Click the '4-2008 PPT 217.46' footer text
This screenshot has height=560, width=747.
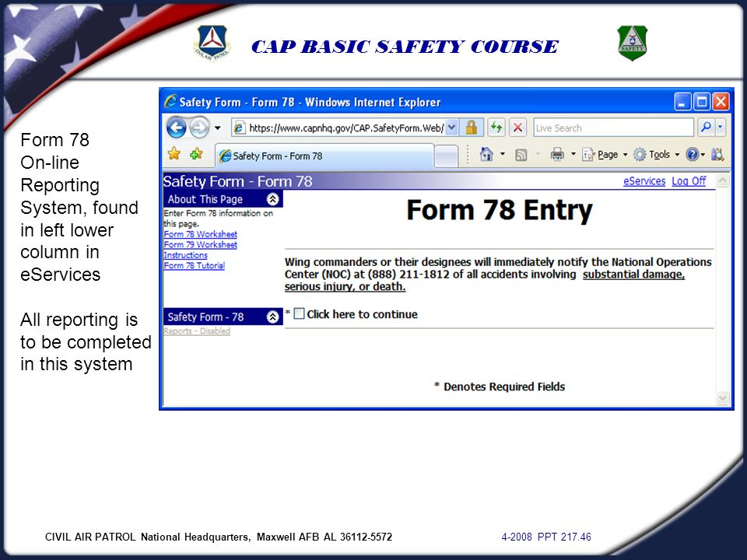(546, 537)
